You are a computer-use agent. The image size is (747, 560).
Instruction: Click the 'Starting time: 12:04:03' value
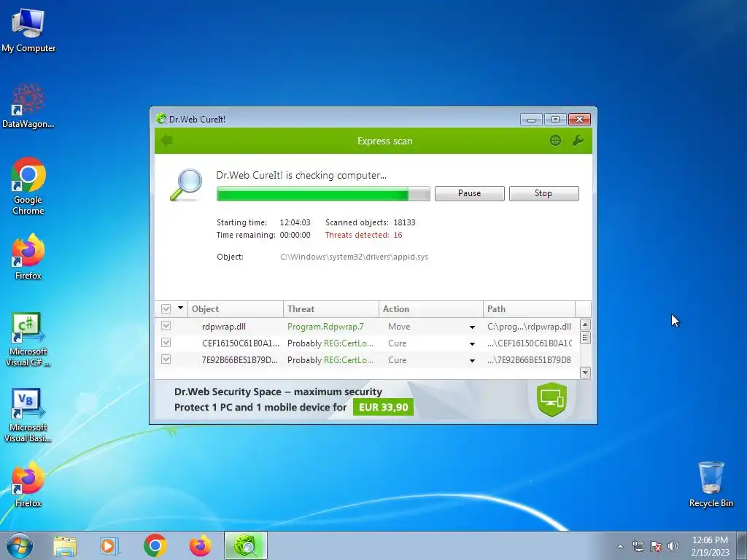[295, 222]
